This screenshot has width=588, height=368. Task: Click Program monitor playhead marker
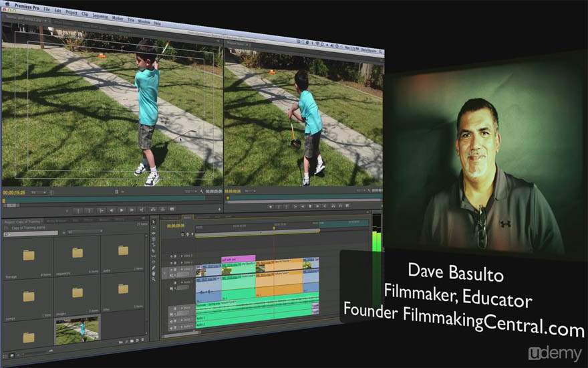[228, 198]
